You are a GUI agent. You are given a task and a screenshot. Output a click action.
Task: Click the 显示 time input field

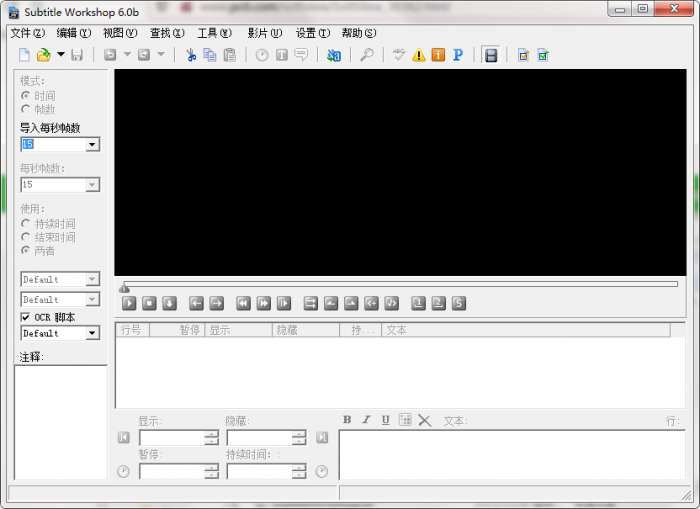point(179,438)
